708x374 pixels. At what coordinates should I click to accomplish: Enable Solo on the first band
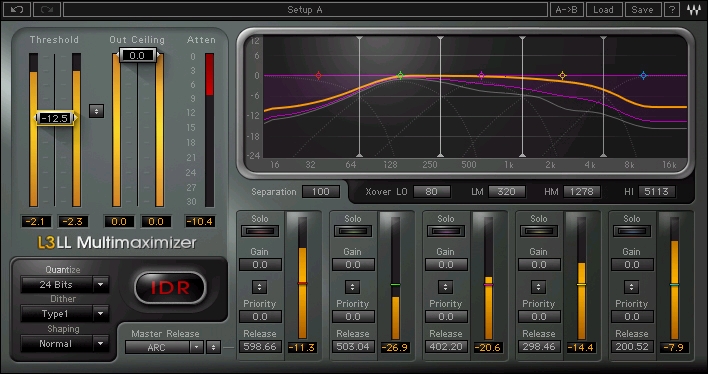260,231
